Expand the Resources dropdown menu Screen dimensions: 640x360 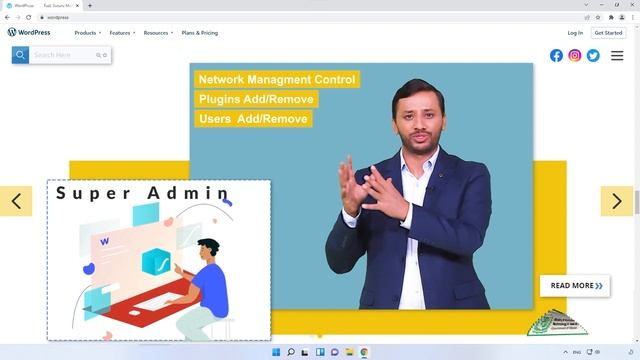click(158, 33)
